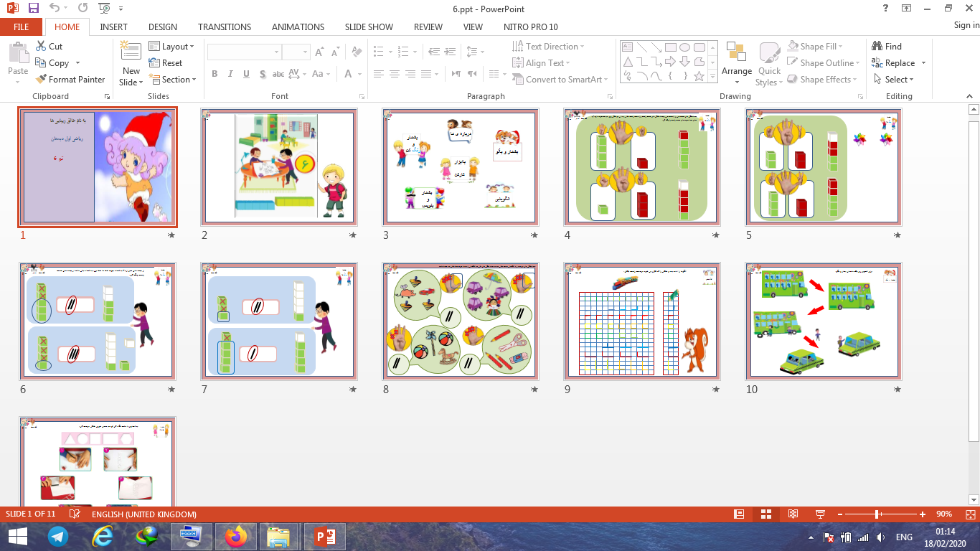Viewport: 980px width, 551px height.
Task: Open Telegram from the Windows taskbar
Action: click(x=58, y=536)
